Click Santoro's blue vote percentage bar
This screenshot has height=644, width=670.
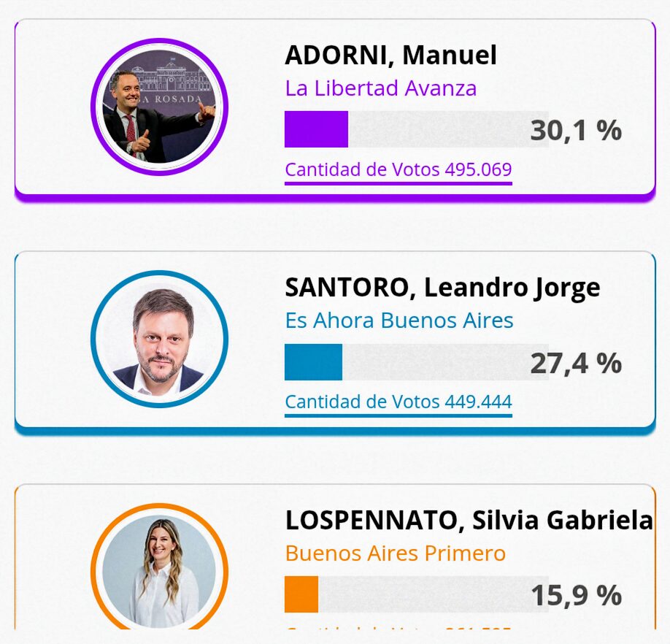tap(314, 361)
